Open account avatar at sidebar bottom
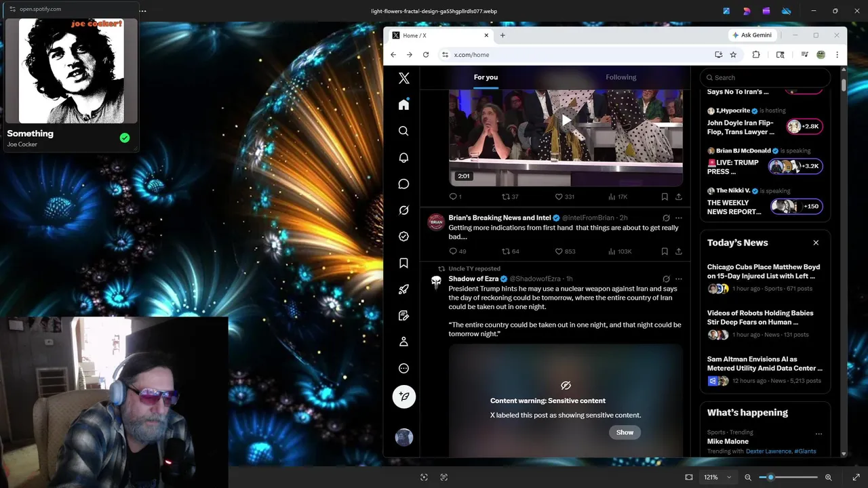The width and height of the screenshot is (868, 488). coord(403,437)
